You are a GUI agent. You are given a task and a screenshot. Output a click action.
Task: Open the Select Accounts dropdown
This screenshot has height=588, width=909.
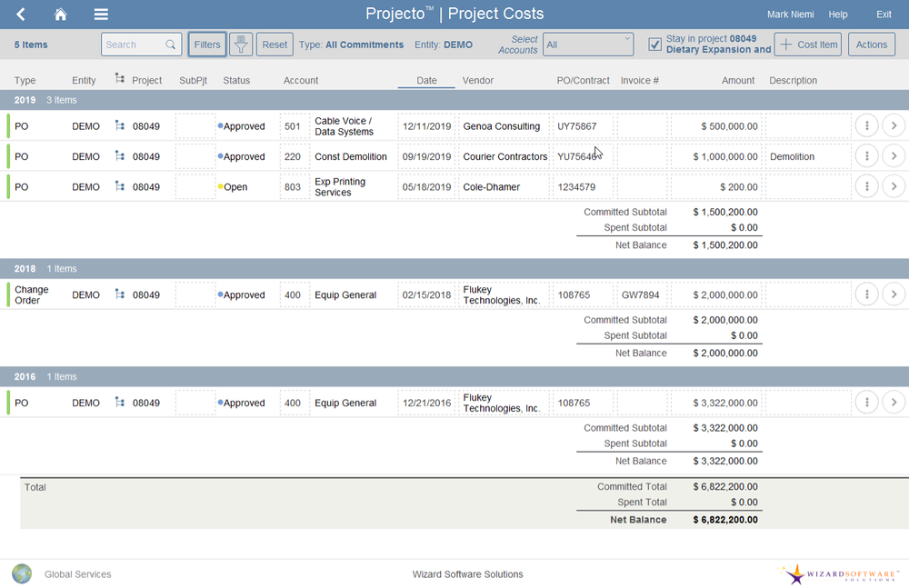[x=588, y=44]
